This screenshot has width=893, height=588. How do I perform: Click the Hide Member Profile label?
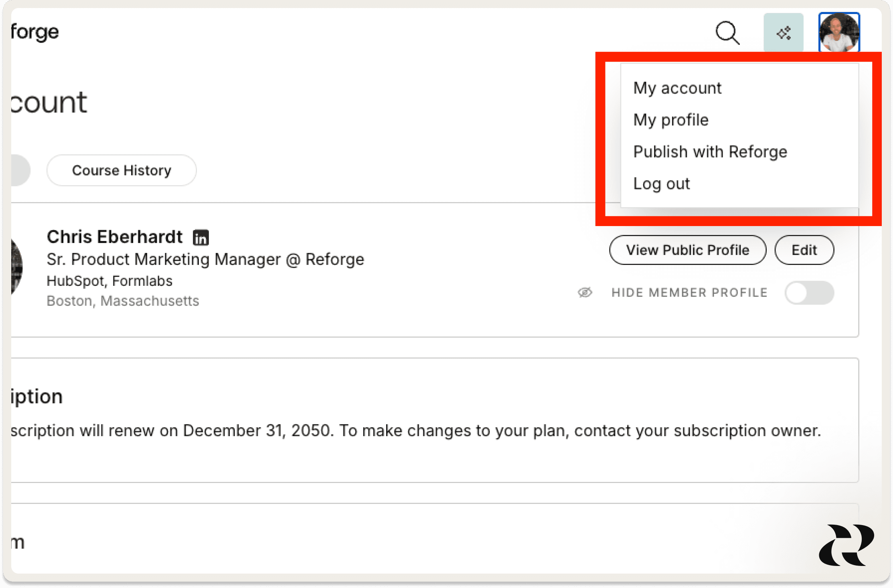[x=689, y=293]
